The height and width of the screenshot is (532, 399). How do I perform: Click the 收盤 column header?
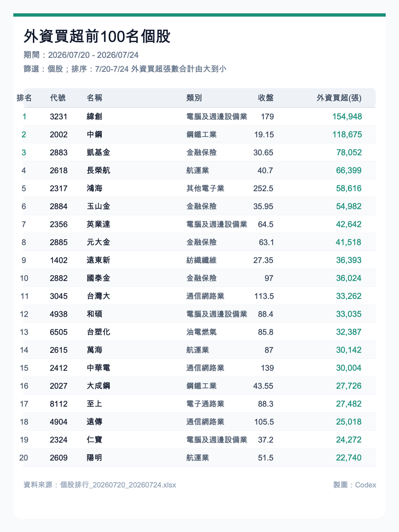pyautogui.click(x=266, y=98)
